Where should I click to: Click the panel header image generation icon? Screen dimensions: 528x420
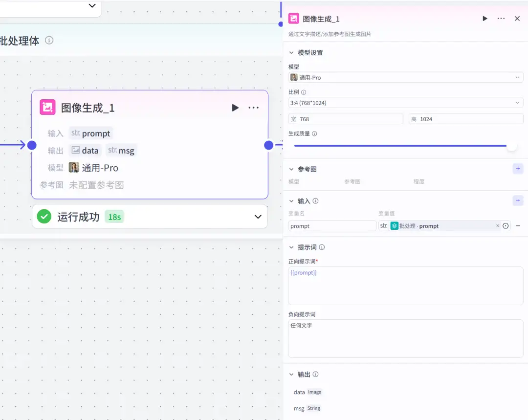(294, 19)
